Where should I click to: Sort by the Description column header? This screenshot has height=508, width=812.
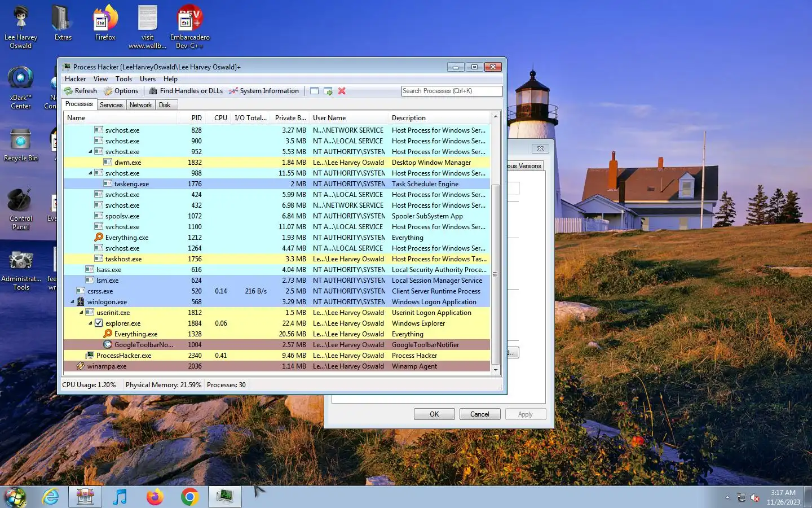439,118
